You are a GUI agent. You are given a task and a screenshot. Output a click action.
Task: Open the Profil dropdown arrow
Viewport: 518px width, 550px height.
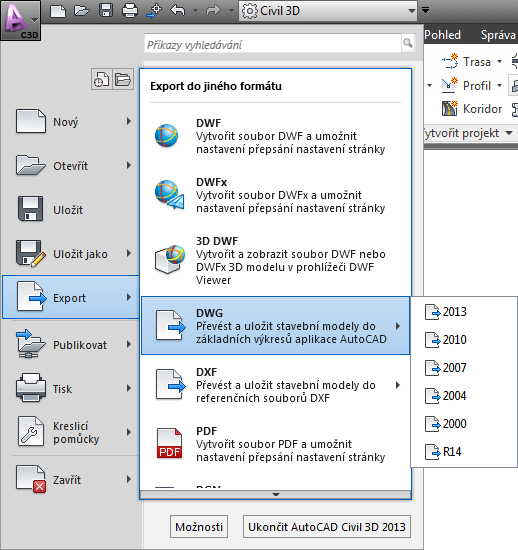tap(499, 85)
